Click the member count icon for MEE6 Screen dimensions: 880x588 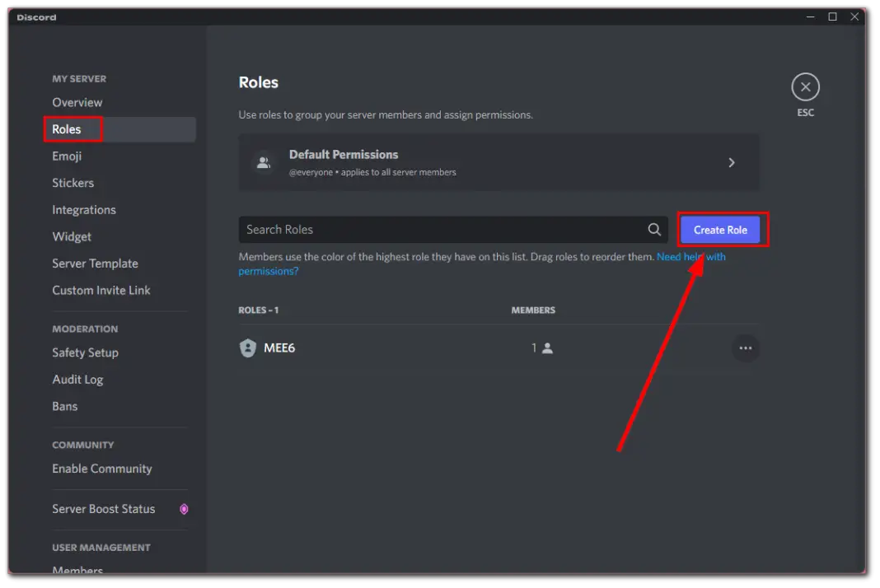click(547, 348)
